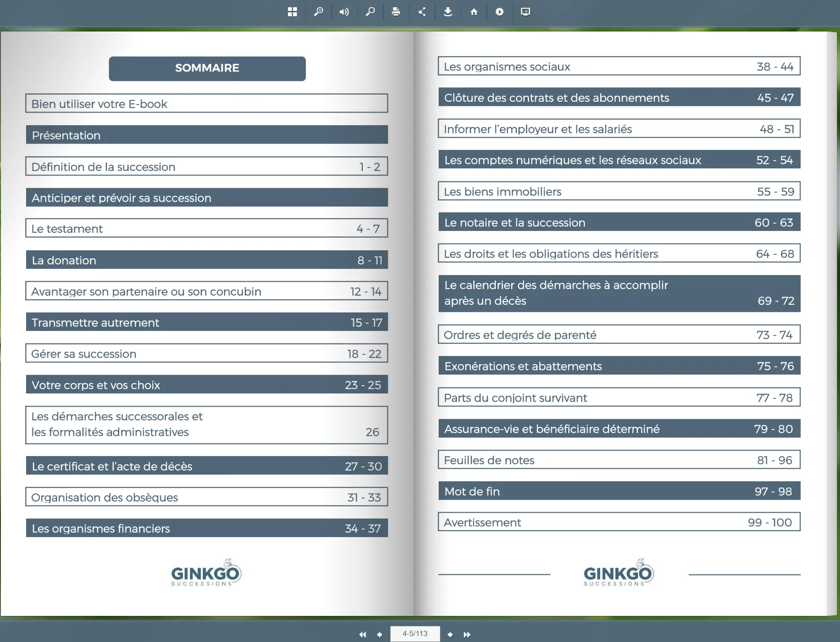This screenshot has height=642, width=840.
Task: Select "Le notaire et la succession" entry
Action: click(619, 222)
